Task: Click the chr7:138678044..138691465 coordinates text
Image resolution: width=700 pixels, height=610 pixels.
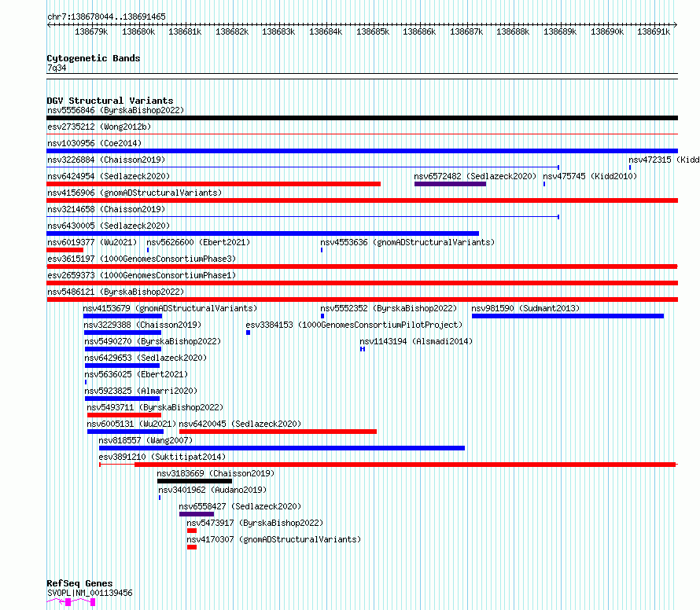Action: click(106, 17)
